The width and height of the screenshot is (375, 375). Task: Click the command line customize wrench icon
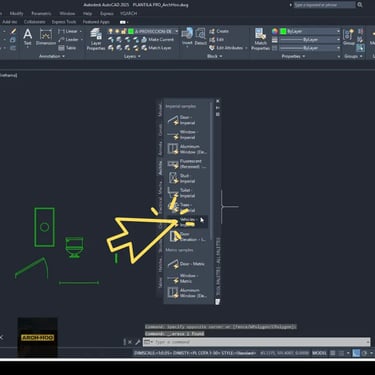(137, 342)
